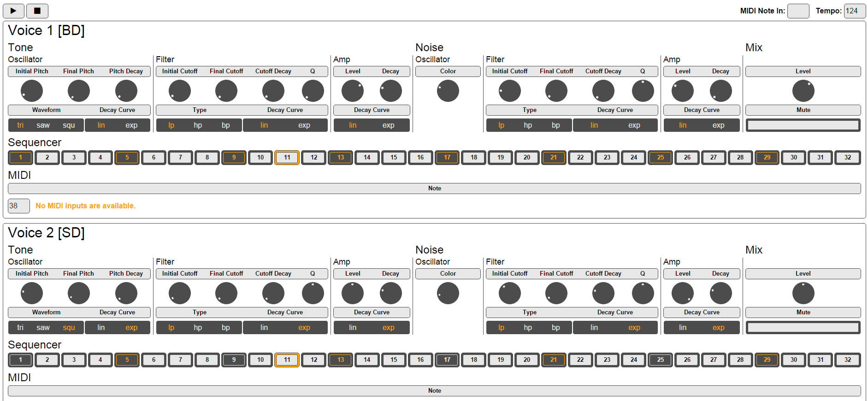Toggle Voice 1 sequencer step 11

point(287,158)
